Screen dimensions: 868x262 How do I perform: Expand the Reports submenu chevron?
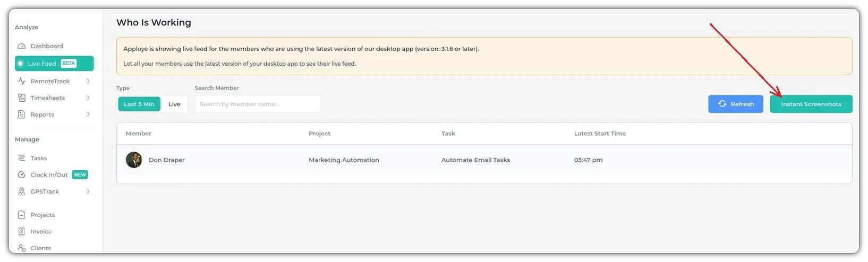(88, 115)
